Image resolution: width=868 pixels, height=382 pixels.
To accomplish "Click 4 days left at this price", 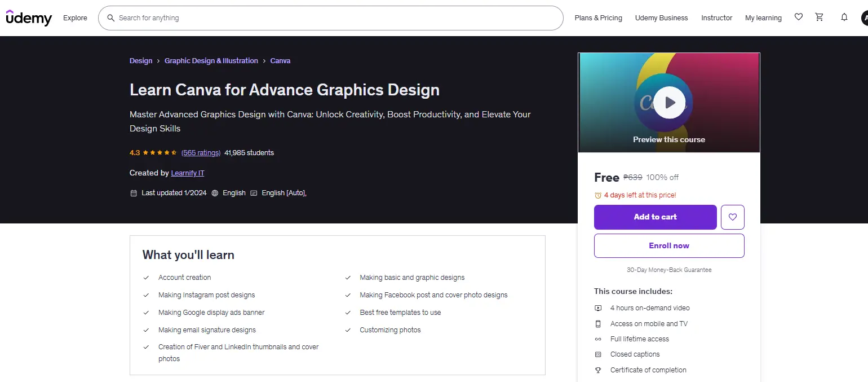I will [640, 195].
